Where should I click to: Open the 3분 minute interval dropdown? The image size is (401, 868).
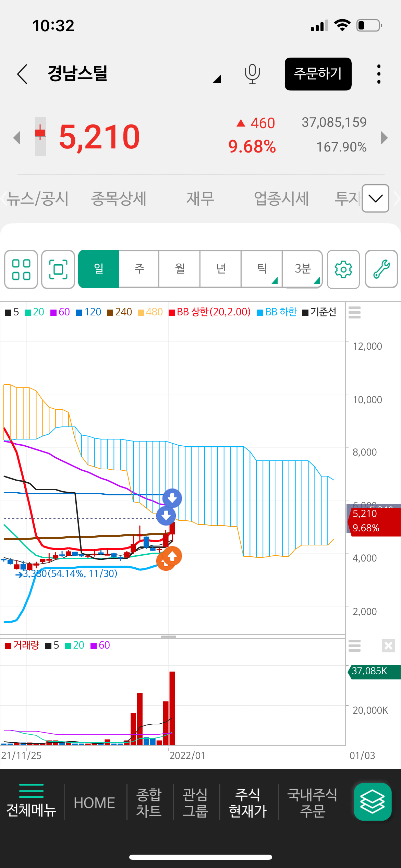(303, 269)
